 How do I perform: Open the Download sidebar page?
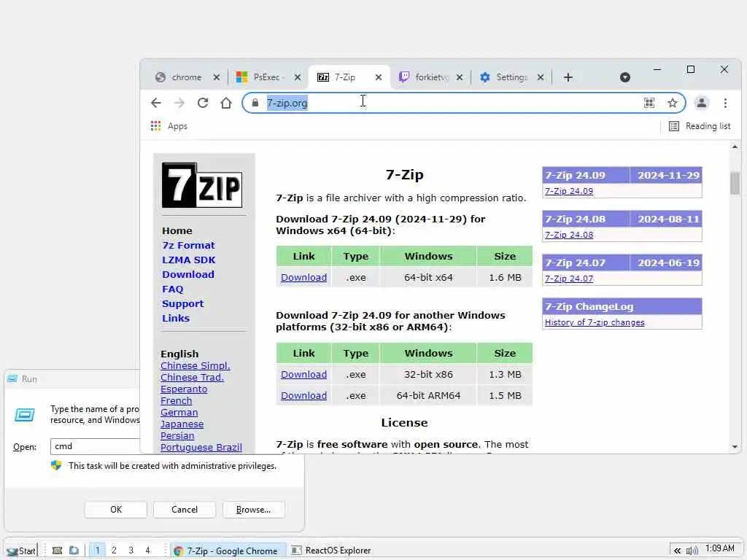pyautogui.click(x=188, y=274)
